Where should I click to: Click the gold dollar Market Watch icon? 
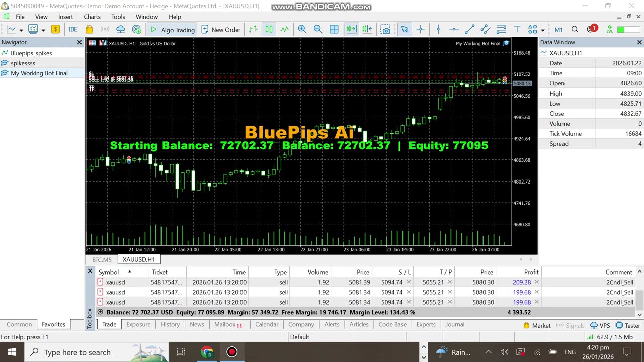pyautogui.click(x=55, y=30)
